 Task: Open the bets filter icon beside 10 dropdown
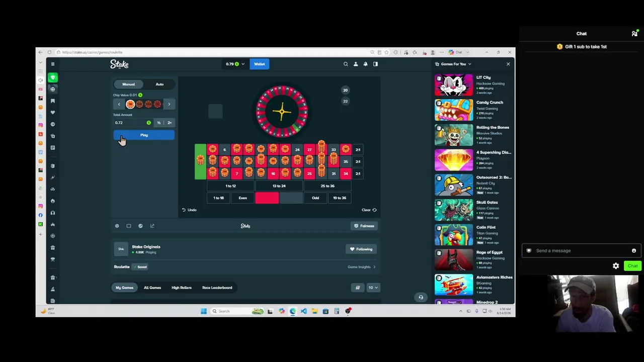click(358, 288)
